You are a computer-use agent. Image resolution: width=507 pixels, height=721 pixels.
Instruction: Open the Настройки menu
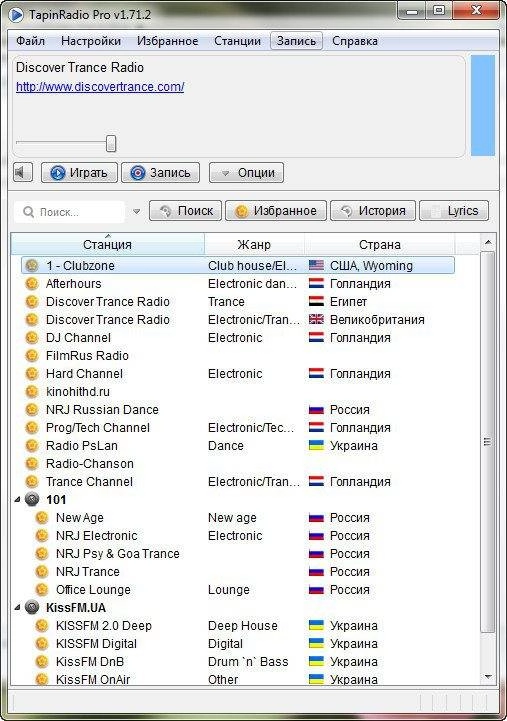click(91, 41)
